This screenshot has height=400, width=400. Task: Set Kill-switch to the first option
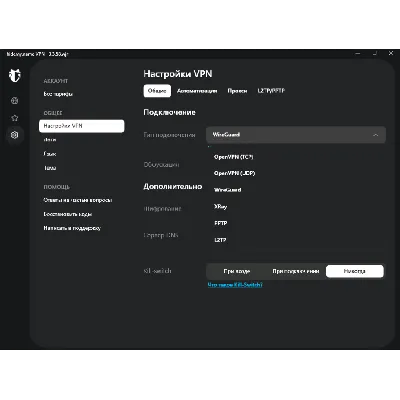[237, 271]
